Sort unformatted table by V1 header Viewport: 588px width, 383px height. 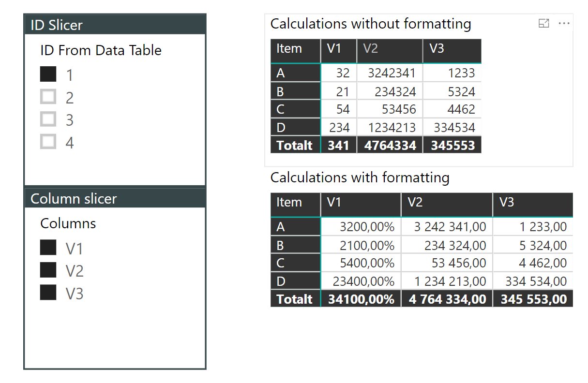339,50
